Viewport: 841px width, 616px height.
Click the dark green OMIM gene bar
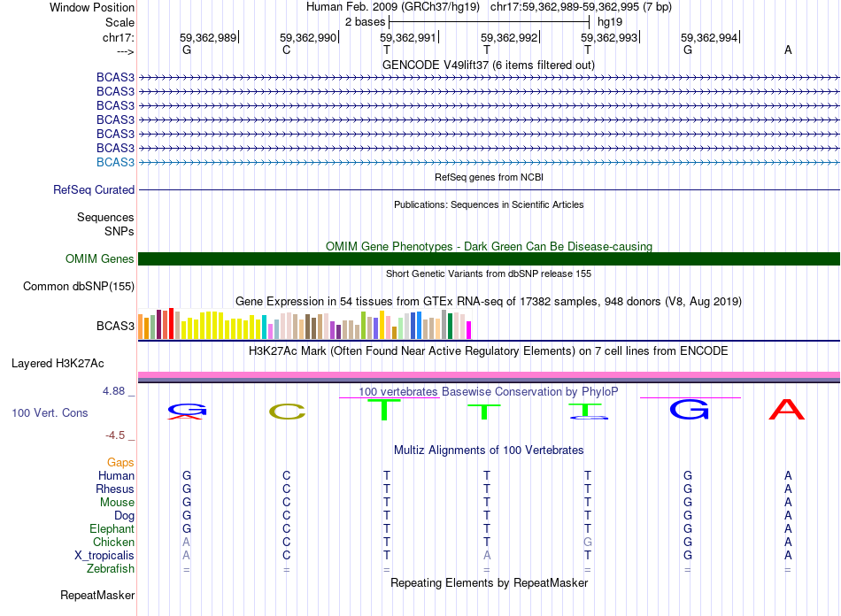489,259
